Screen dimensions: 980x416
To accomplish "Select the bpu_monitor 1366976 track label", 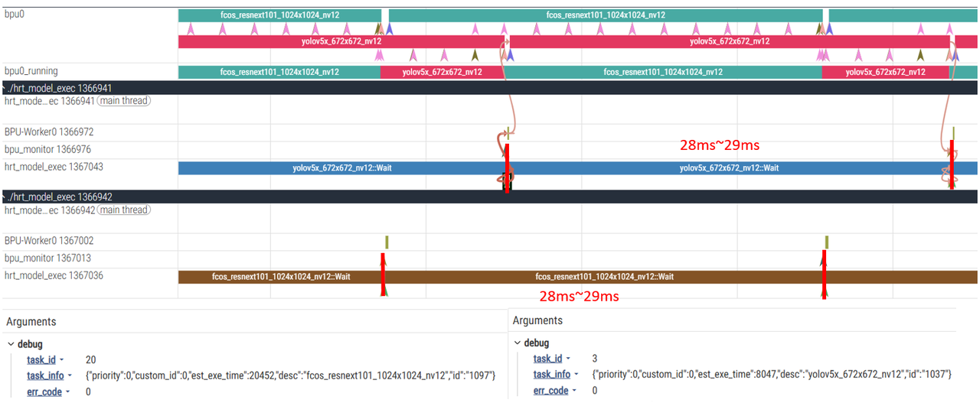I will (47, 150).
